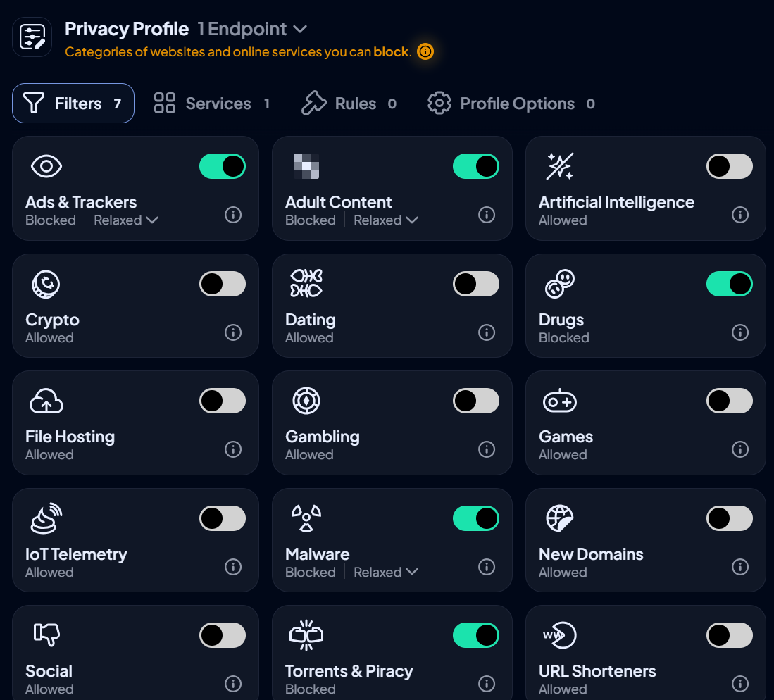
Task: Disable the Adult Content blocking toggle
Action: 476,166
